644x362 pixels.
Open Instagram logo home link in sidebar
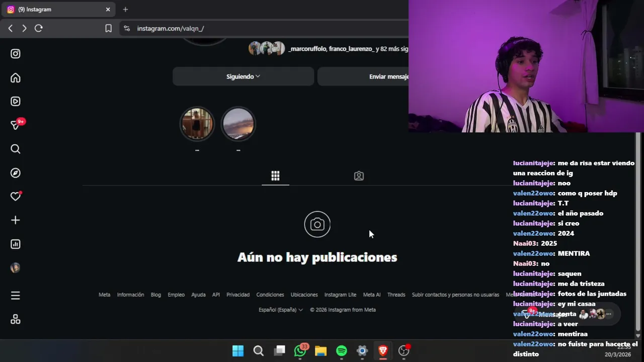(x=16, y=54)
